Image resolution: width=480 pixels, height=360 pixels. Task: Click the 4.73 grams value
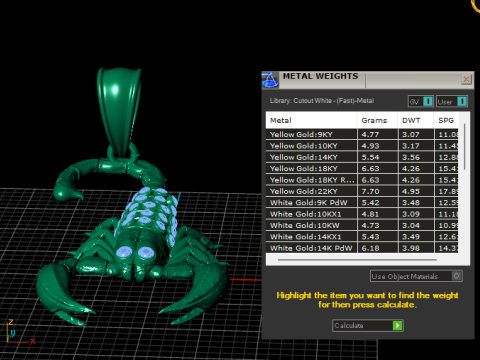tap(370, 225)
